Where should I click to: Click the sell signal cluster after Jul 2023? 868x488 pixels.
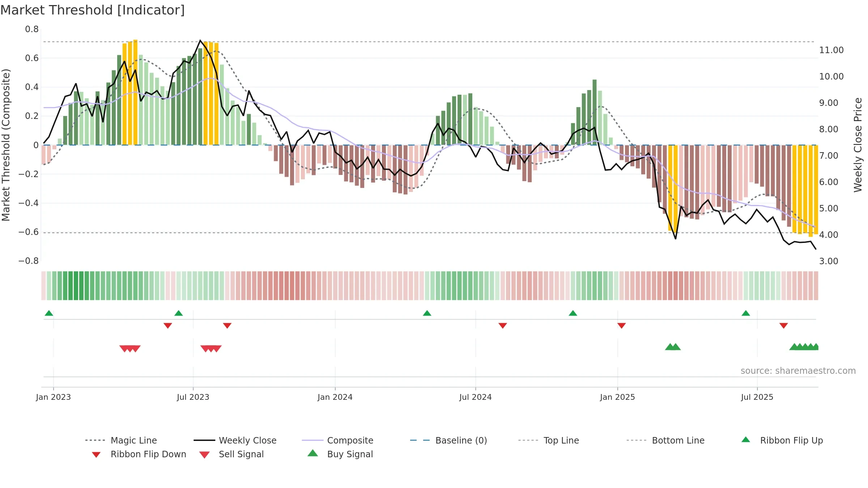(x=211, y=348)
